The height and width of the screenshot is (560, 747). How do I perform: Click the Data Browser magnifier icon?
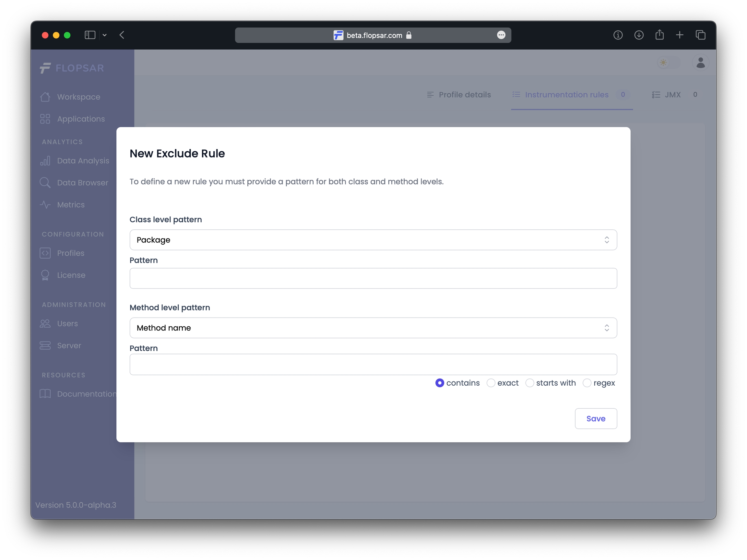coord(45,183)
